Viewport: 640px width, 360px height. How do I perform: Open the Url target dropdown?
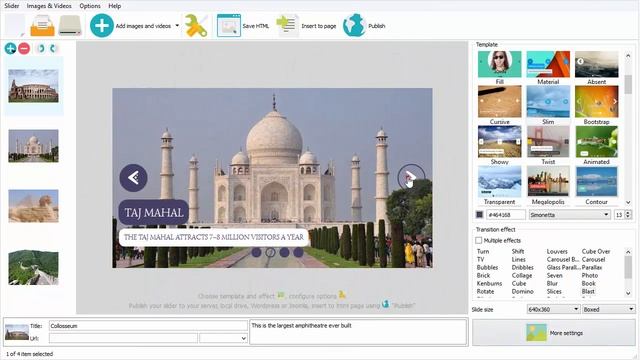coord(223,338)
